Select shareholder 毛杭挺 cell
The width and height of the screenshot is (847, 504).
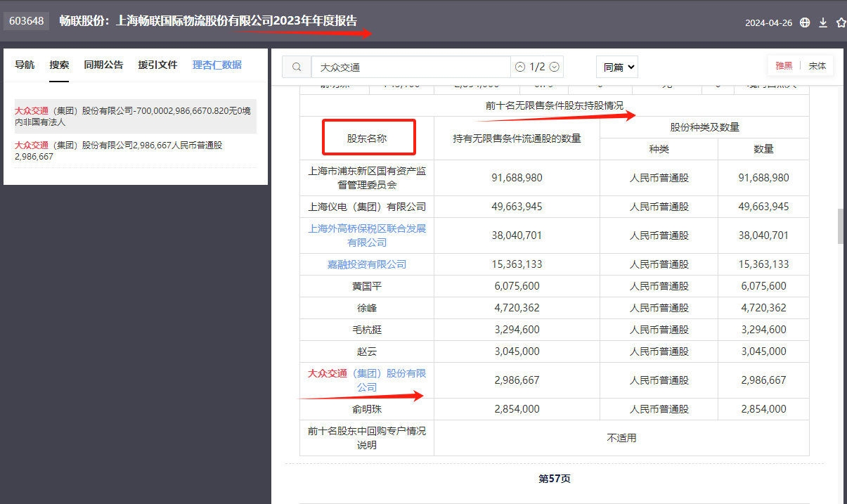click(x=367, y=330)
